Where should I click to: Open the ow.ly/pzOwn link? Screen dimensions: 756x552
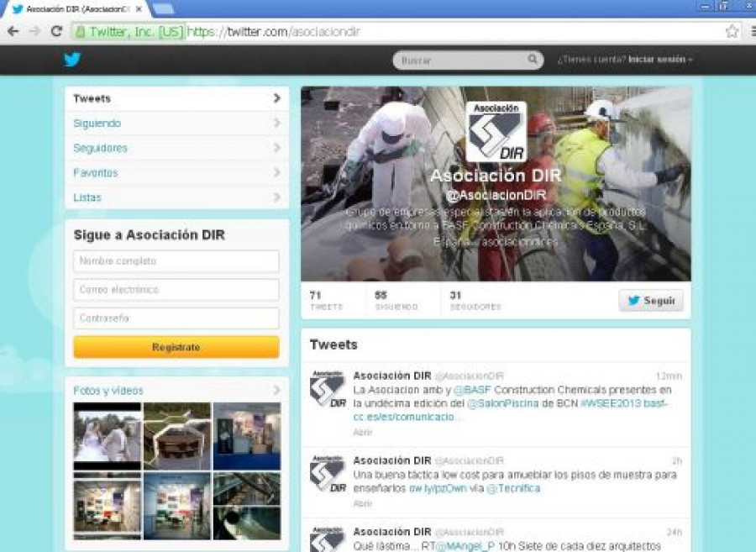coord(438,488)
